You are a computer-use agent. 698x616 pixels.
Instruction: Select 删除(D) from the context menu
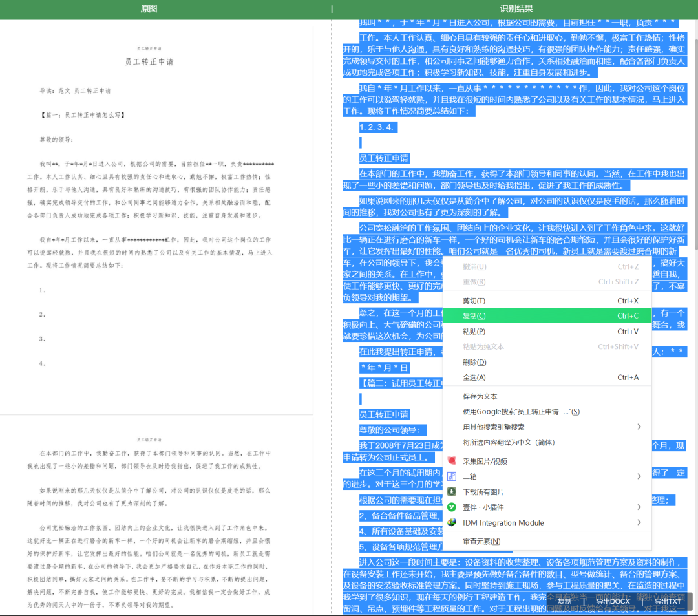coord(547,362)
